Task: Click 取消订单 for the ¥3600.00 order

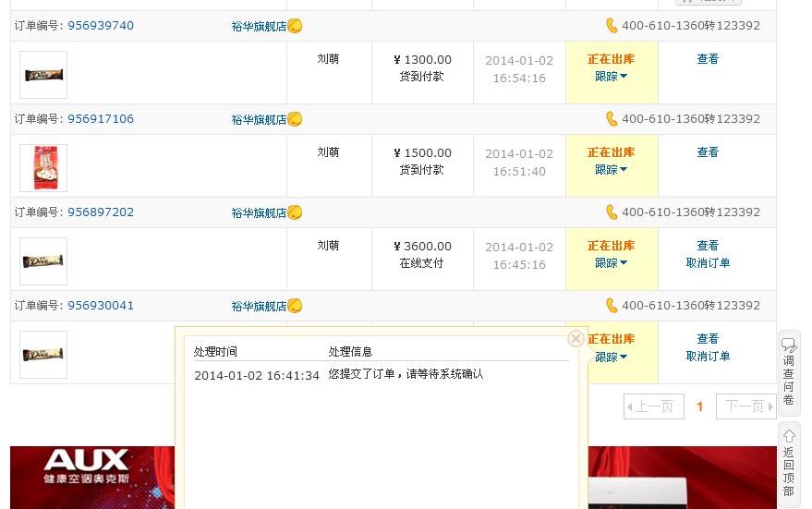Action: [708, 262]
